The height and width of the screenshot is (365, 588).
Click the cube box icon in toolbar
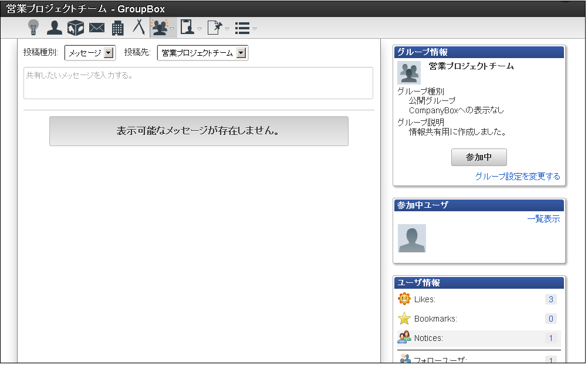point(76,28)
